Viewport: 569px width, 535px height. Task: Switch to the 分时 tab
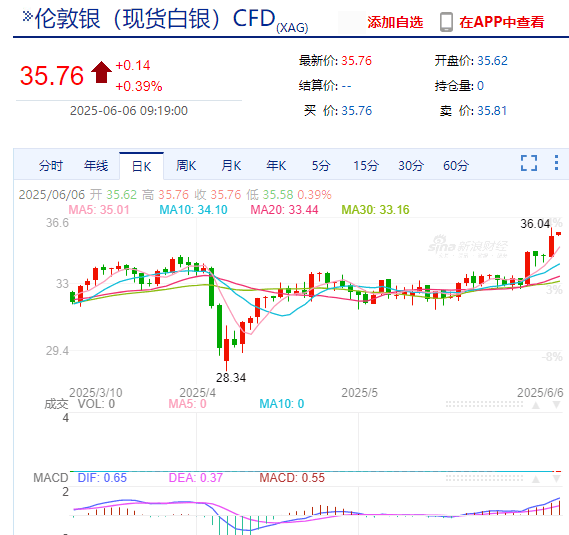(x=51, y=166)
